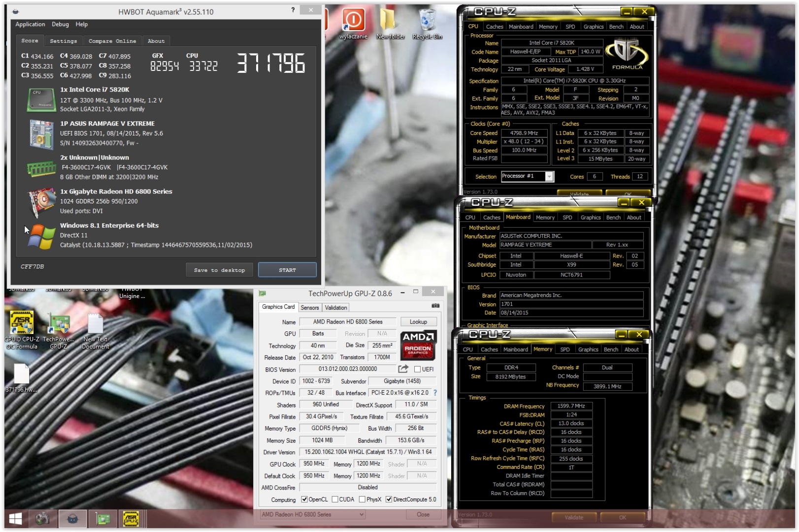Click Save to desktop button
This screenshot has height=532, width=799.
pos(219,270)
